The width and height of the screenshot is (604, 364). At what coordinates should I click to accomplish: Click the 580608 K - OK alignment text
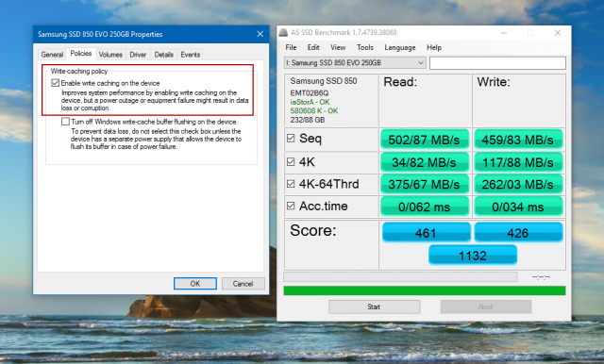pos(314,111)
